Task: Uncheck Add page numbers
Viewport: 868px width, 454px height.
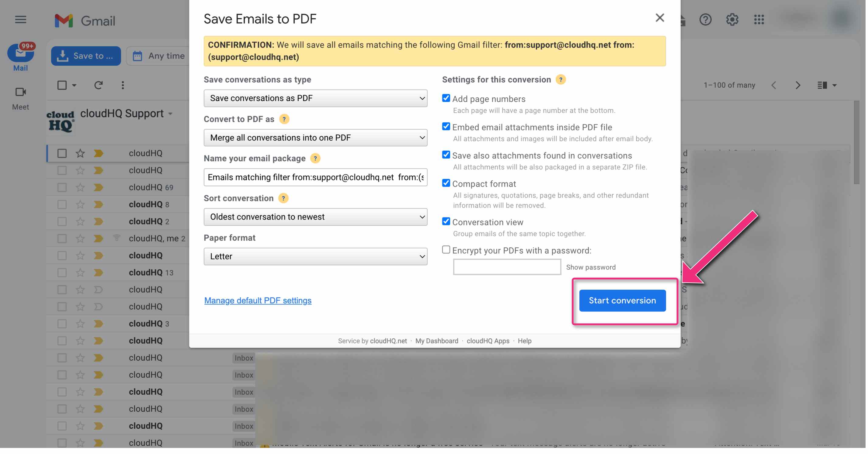Action: [x=446, y=98]
